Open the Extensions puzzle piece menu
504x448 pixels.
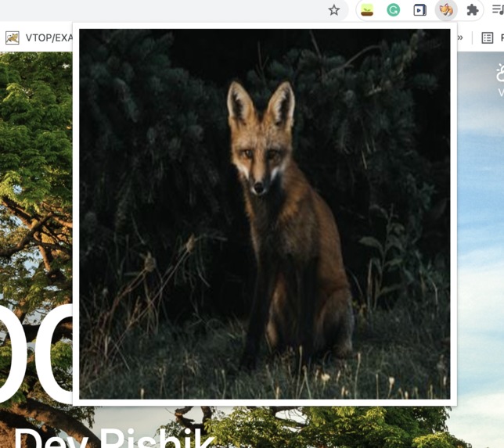point(472,10)
